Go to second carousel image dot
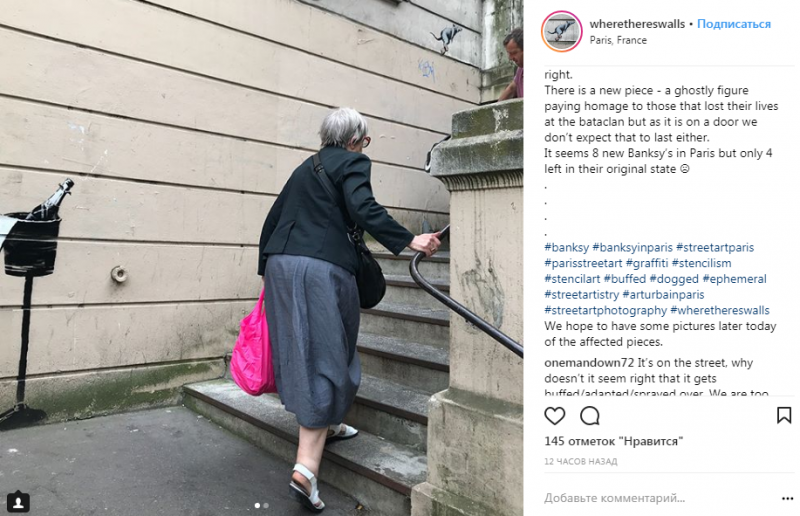 pos(266,505)
